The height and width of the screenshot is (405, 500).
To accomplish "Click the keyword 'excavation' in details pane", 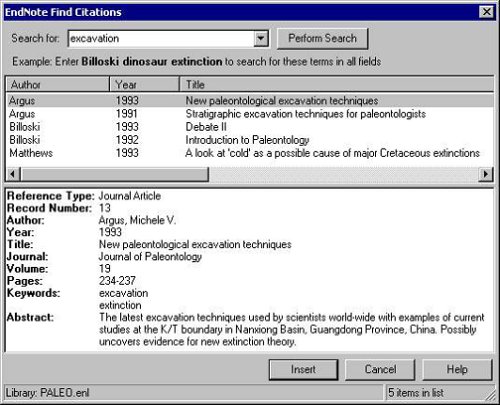I will tap(124, 293).
